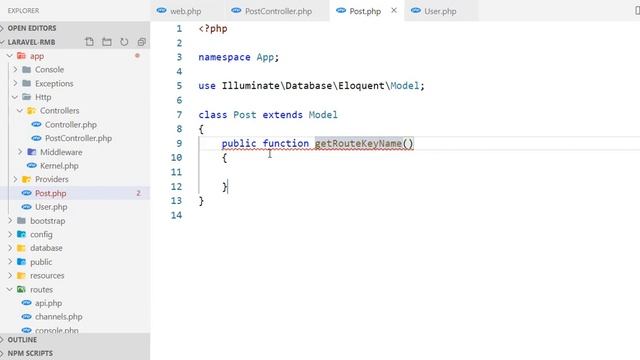The width and height of the screenshot is (640, 360).
Task: Select the Exceptions folder icon
Action: point(27,83)
